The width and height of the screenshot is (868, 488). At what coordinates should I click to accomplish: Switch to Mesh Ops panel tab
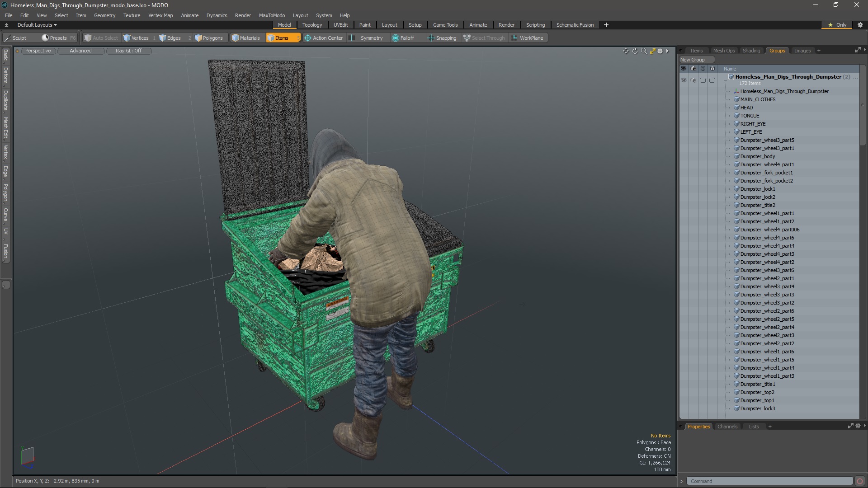point(724,50)
